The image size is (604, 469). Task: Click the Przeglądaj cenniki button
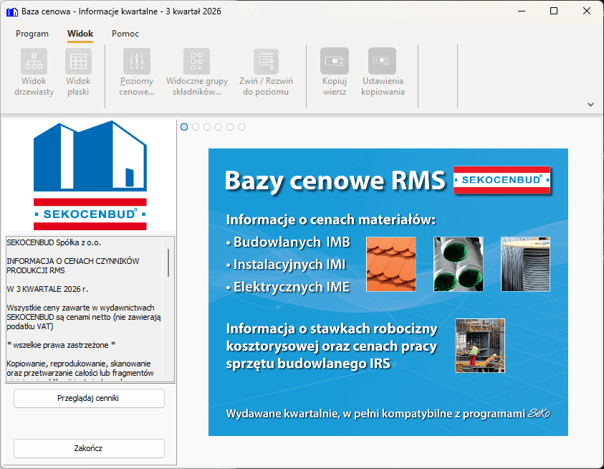(x=89, y=398)
